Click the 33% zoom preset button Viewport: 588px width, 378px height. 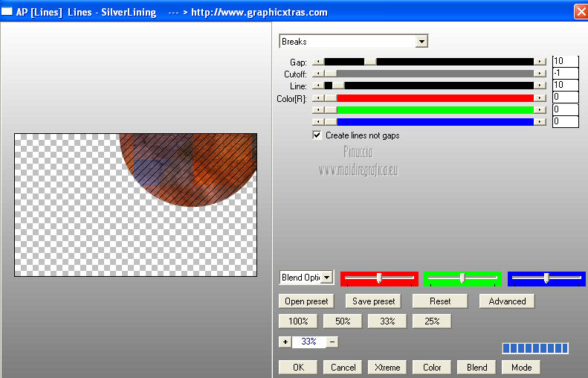tap(387, 321)
